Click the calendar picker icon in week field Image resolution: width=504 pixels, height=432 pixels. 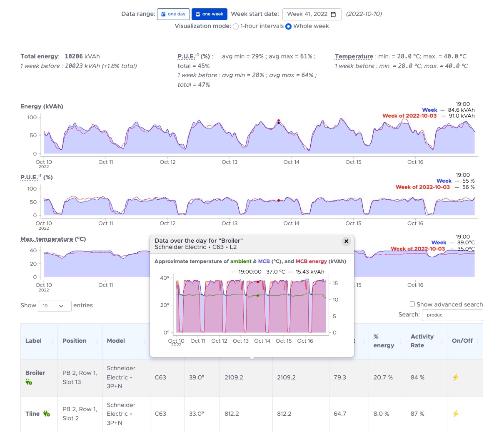pyautogui.click(x=333, y=14)
